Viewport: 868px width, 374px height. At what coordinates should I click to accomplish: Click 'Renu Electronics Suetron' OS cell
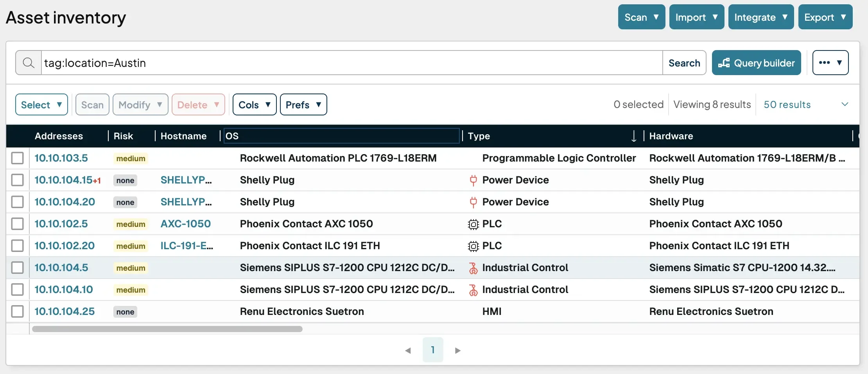[302, 311]
